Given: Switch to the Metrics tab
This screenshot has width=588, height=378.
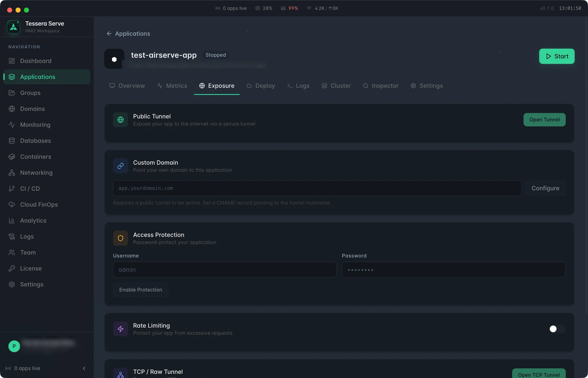Looking at the screenshot, I should [172, 86].
